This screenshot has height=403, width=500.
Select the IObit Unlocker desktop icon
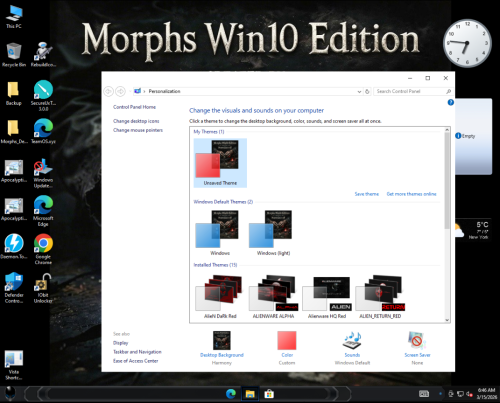click(43, 289)
